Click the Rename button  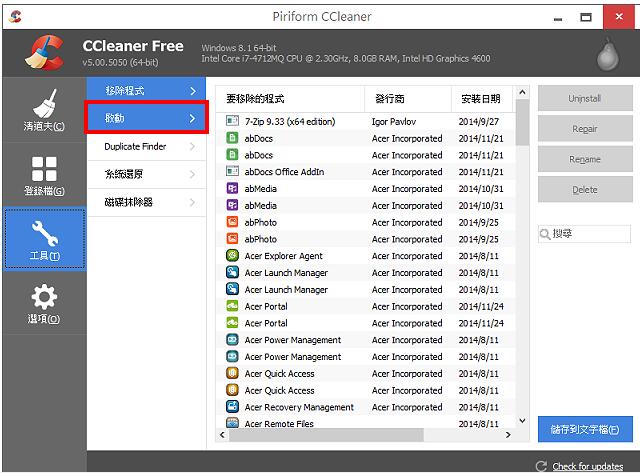pos(585,159)
